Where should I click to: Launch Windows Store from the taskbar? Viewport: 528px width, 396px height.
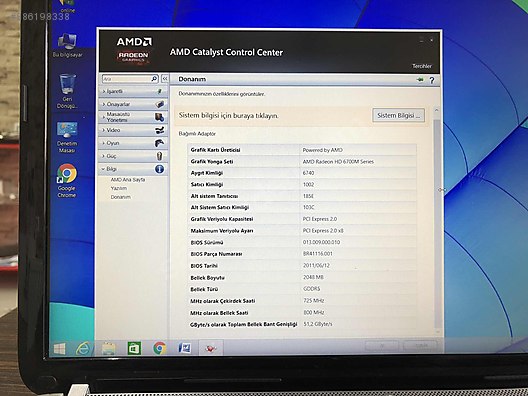click(x=134, y=348)
